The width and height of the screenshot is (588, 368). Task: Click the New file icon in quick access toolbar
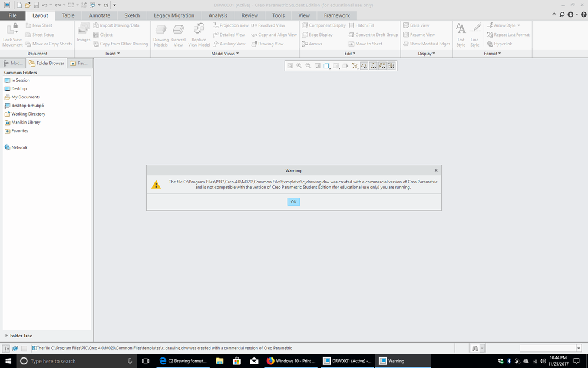[x=19, y=5]
